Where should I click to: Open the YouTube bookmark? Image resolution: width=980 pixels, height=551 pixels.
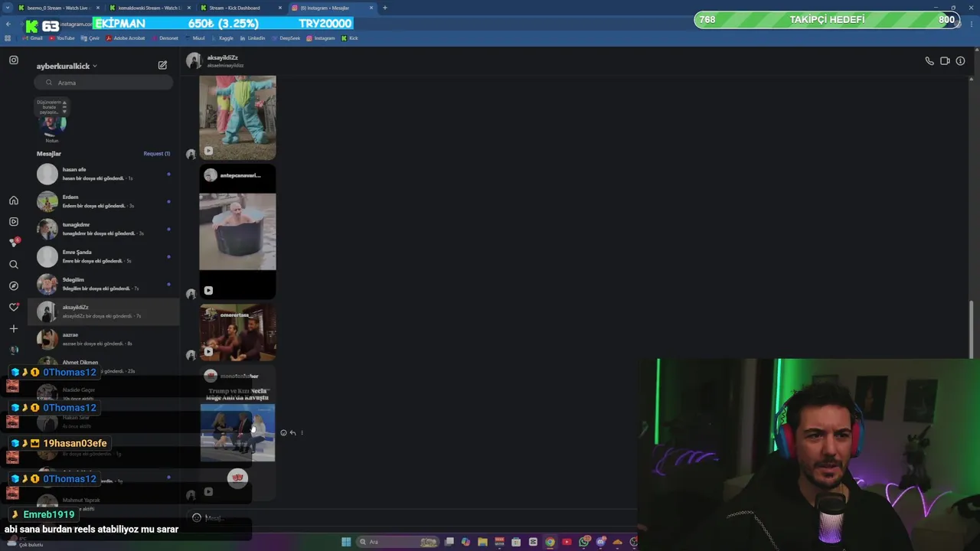(62, 38)
